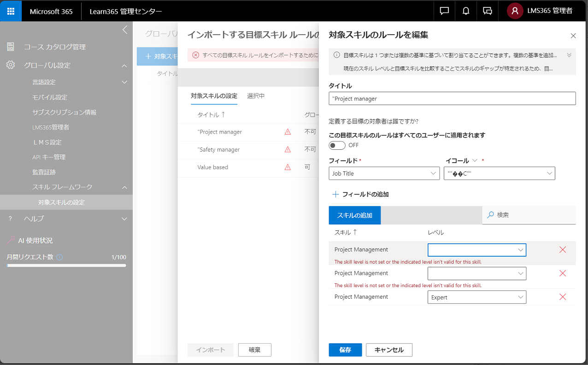
Task: Open level dropdown for first Project Management
Action: point(477,250)
